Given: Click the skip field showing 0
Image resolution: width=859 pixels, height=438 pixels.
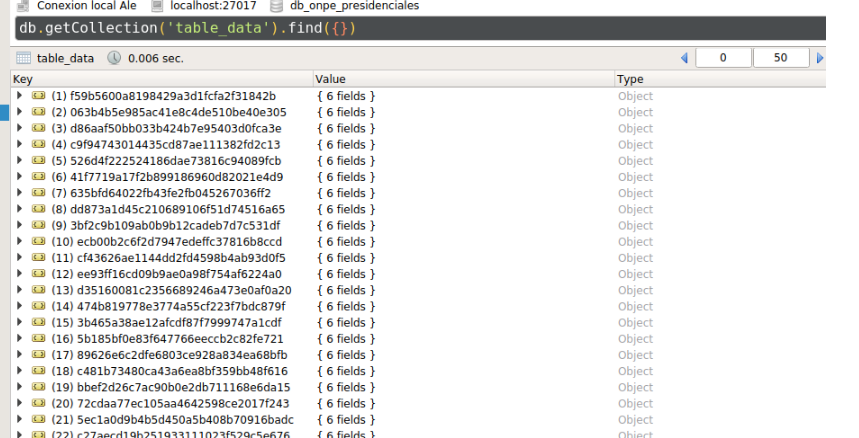Looking at the screenshot, I should (x=722, y=59).
